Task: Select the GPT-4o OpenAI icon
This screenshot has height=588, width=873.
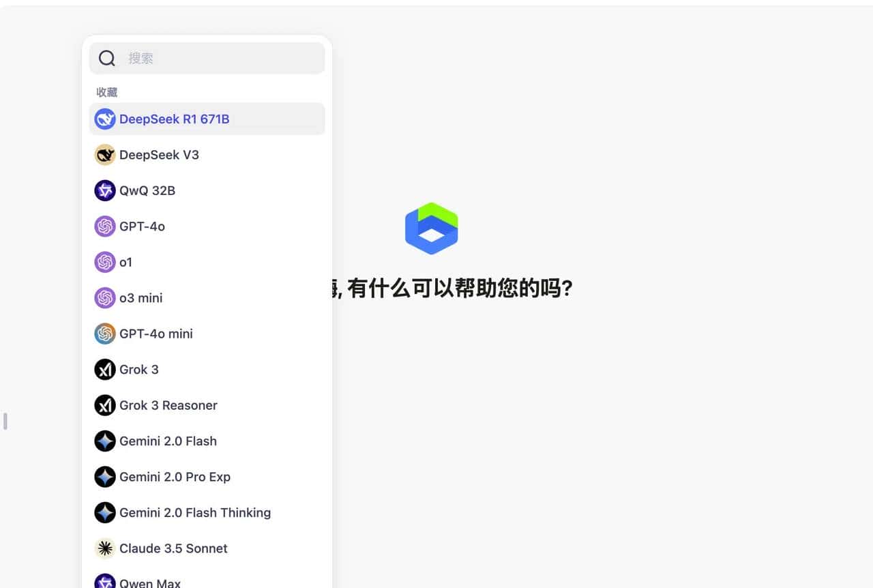Action: (105, 226)
